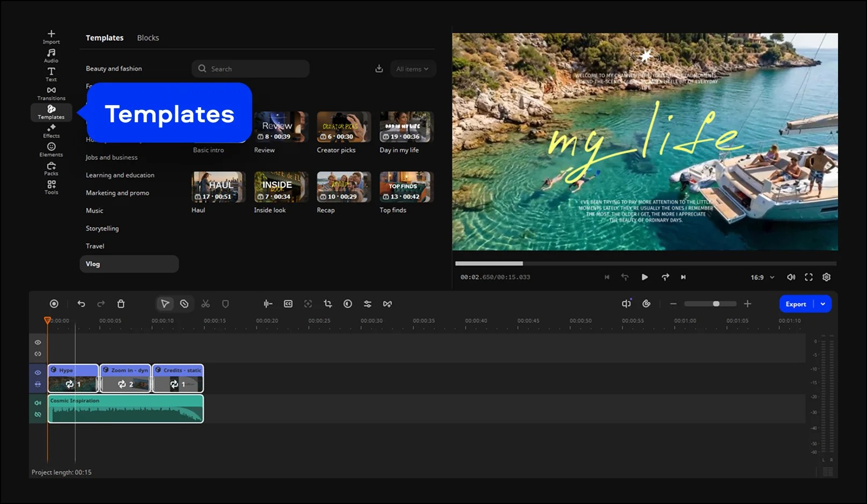Click the record button in timeline toolbar

[54, 304]
